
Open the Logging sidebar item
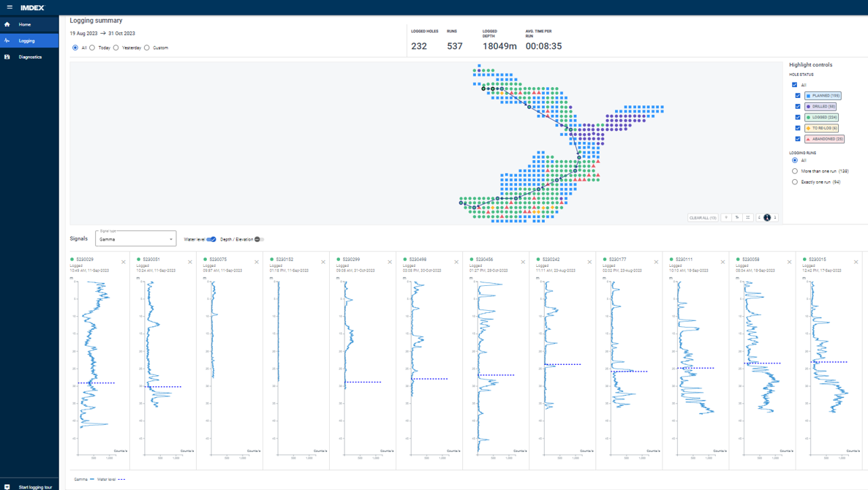(x=29, y=40)
